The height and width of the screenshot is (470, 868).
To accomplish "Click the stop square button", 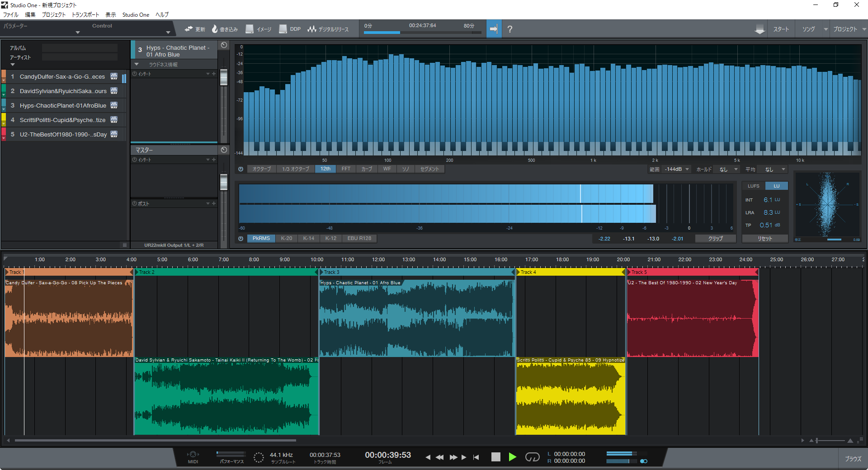I will [x=496, y=457].
